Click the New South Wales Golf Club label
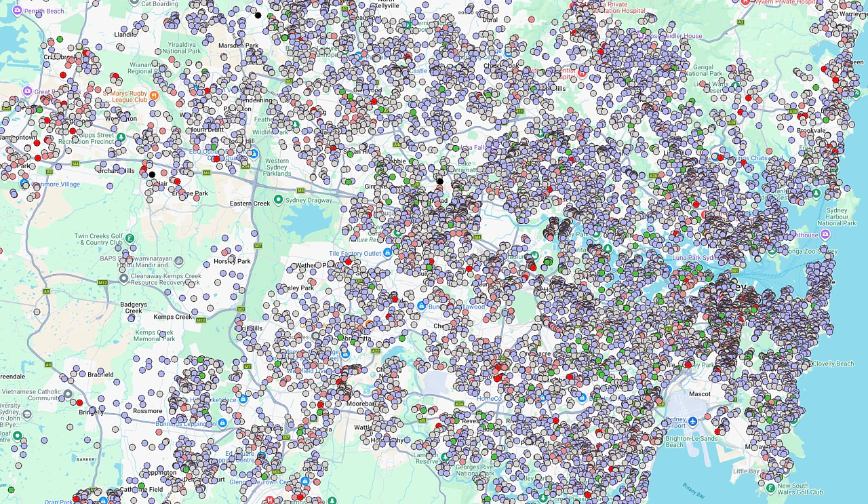Screen dimensions: 868x504 [x=800, y=488]
